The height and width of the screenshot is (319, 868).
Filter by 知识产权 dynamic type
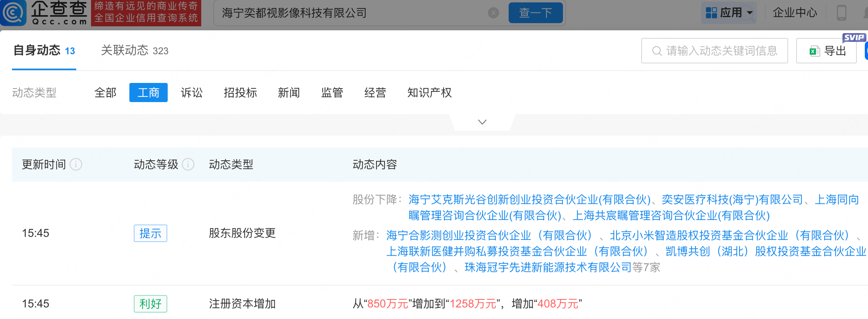(x=430, y=93)
